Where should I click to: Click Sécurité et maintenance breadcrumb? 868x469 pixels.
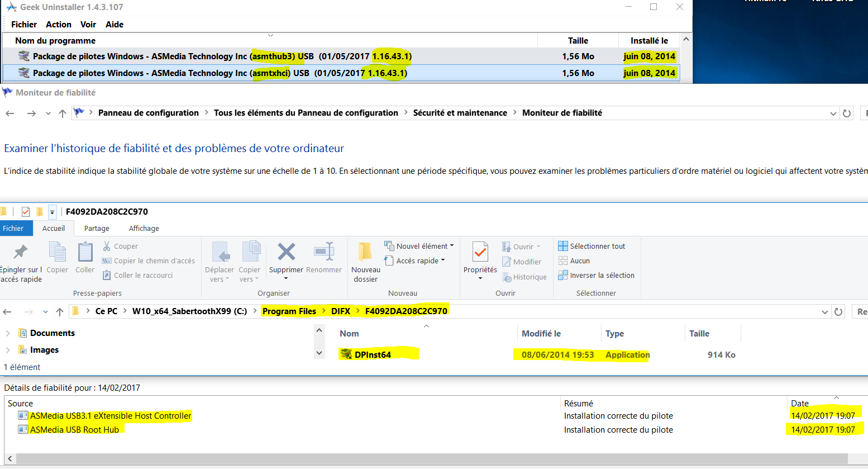[x=460, y=112]
